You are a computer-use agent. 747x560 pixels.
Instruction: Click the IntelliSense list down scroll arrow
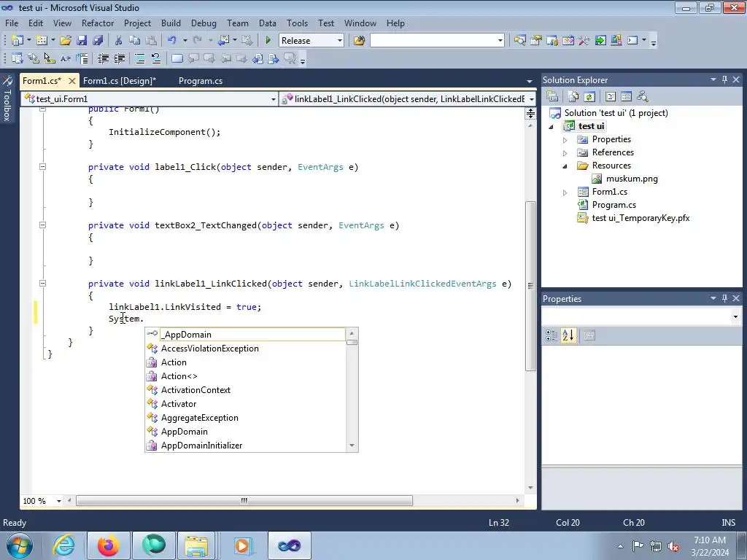[x=352, y=446]
